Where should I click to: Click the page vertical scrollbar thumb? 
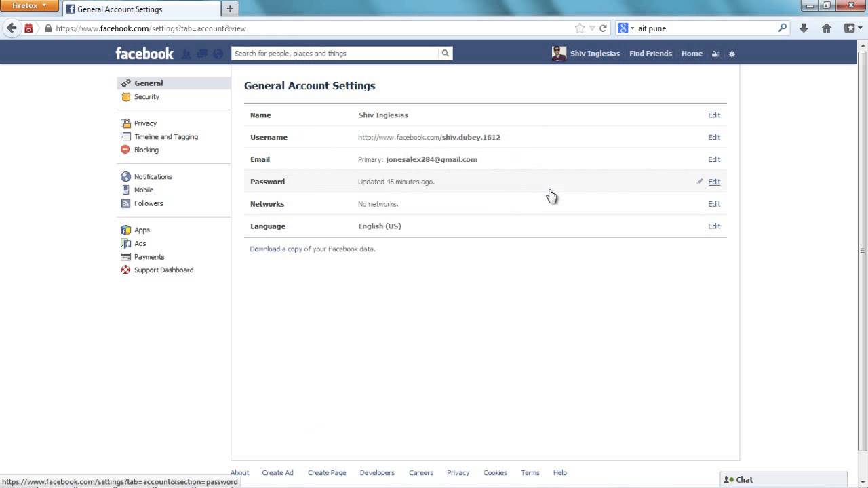pyautogui.click(x=863, y=249)
